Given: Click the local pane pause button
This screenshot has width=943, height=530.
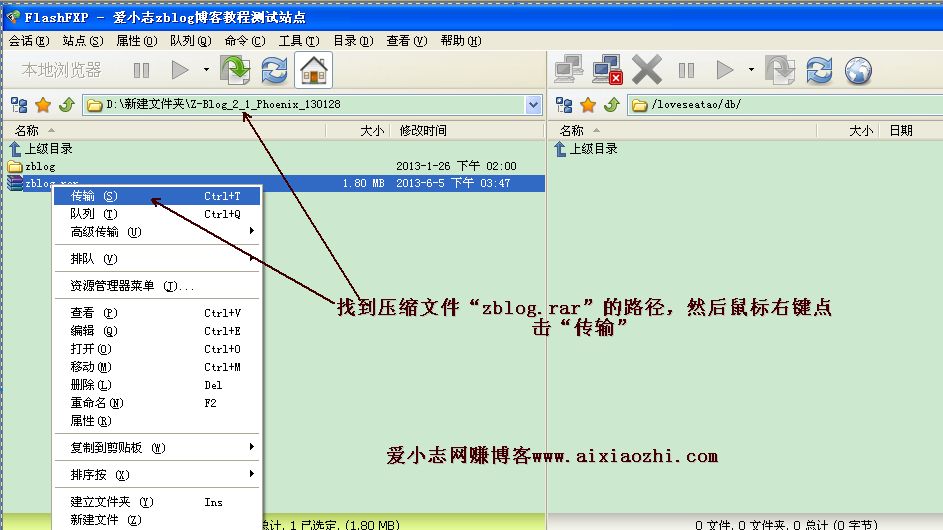Looking at the screenshot, I should (x=141, y=70).
